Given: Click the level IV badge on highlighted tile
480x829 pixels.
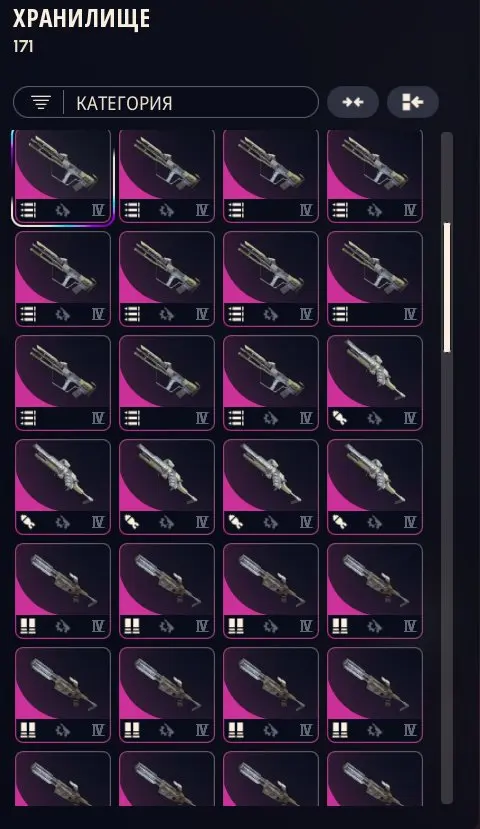Looking at the screenshot, I should [x=98, y=210].
